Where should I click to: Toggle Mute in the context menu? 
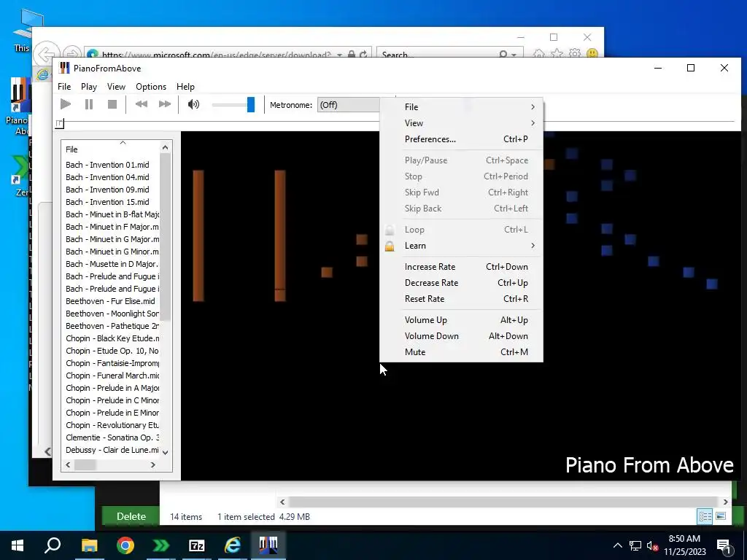click(461, 352)
